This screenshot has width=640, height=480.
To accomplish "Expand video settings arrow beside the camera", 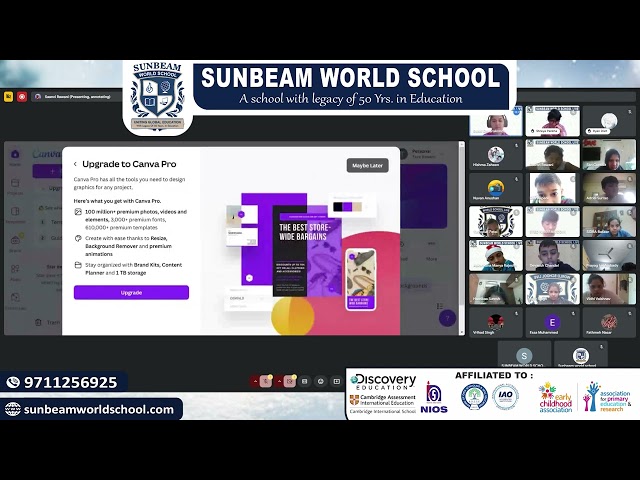I will click(x=280, y=381).
